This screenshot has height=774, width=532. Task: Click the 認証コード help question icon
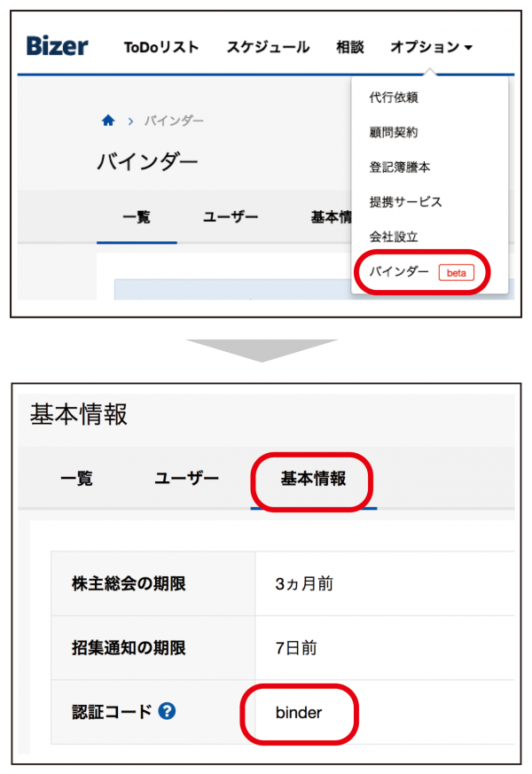[x=167, y=711]
